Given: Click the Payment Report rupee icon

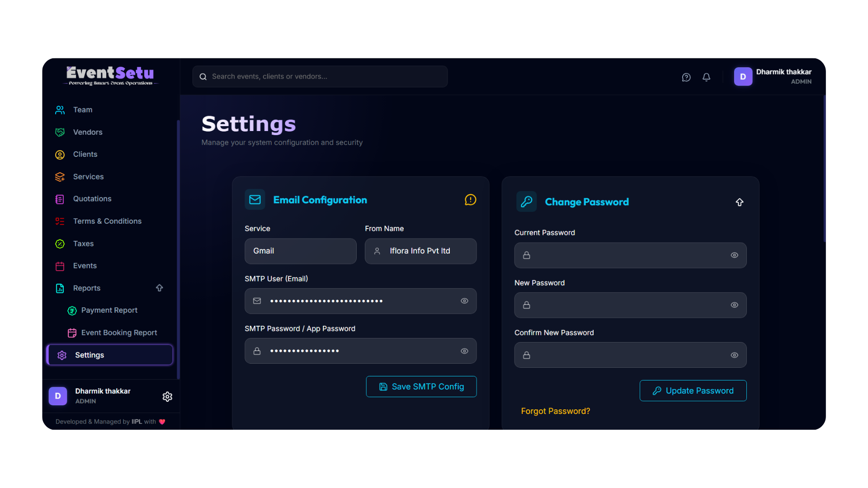Looking at the screenshot, I should [x=72, y=310].
